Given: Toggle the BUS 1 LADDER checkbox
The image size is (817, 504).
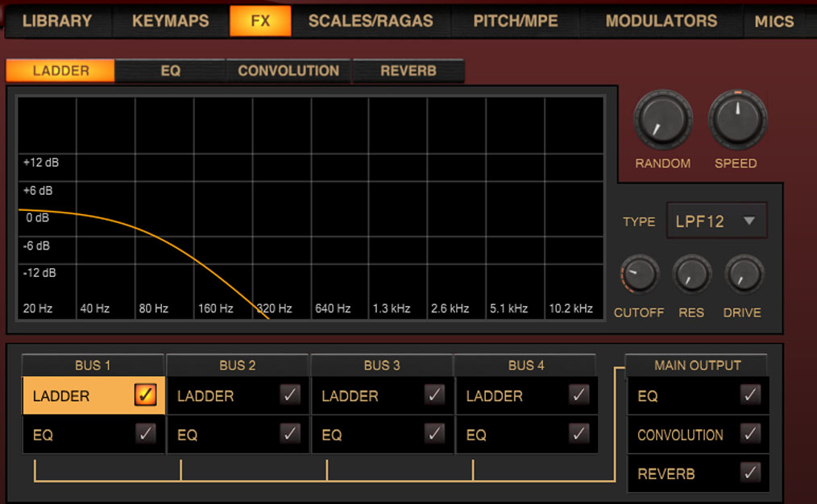Looking at the screenshot, I should pos(145,395).
